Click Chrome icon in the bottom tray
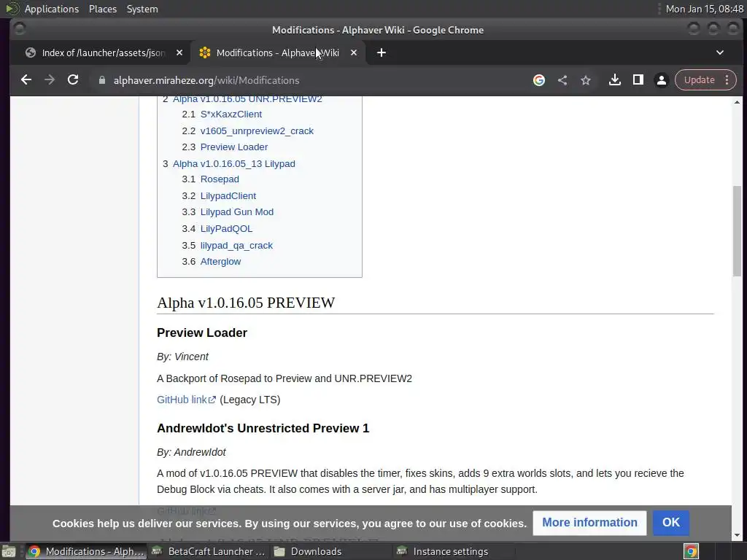Viewport: 747px width, 560px height. pyautogui.click(x=692, y=551)
